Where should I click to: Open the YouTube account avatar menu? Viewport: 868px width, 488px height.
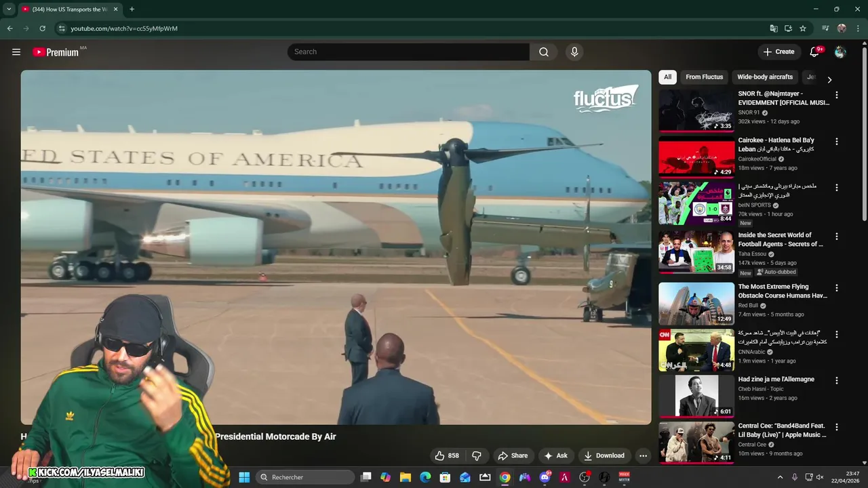840,52
